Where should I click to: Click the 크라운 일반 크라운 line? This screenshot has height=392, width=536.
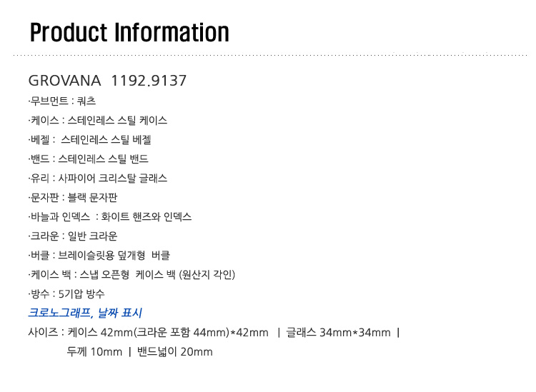73,236
